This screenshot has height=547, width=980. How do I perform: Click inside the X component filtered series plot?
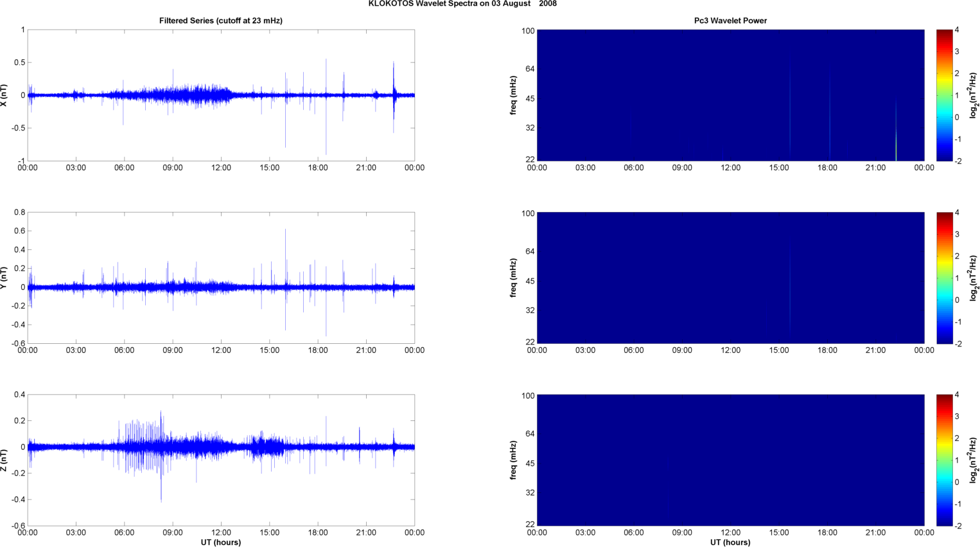coord(221,95)
